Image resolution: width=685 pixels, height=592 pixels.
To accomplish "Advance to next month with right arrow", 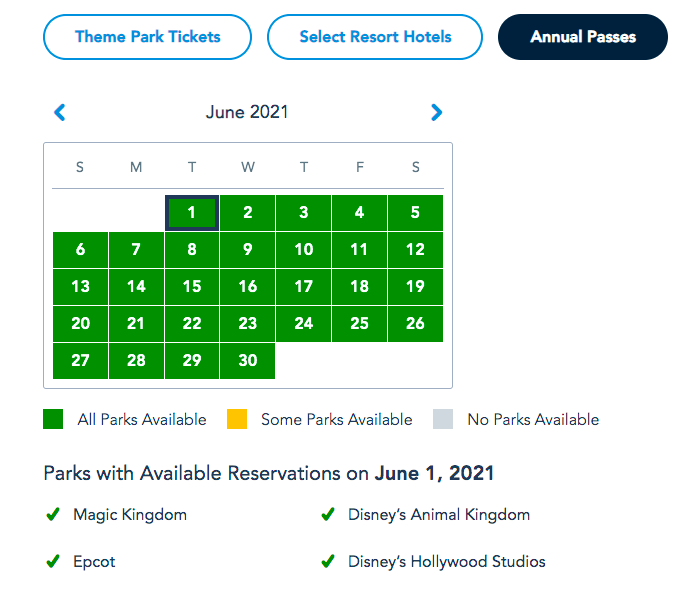I will (436, 113).
